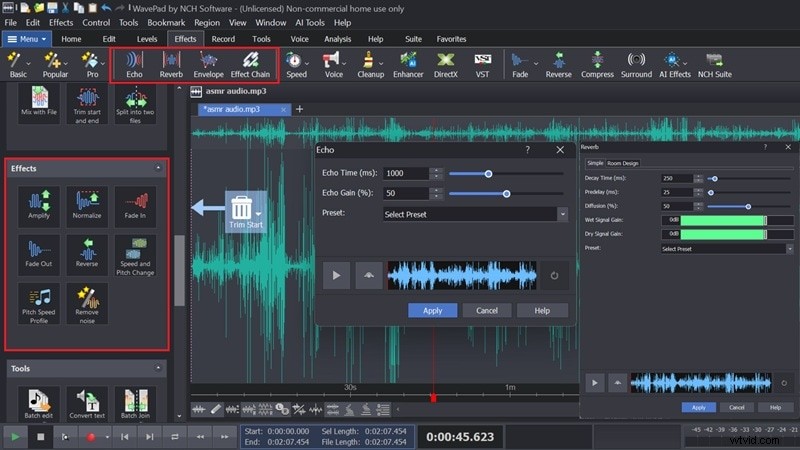The height and width of the screenshot is (450, 800).
Task: Expand the Basic effects dropdown arrow
Action: 29,64
